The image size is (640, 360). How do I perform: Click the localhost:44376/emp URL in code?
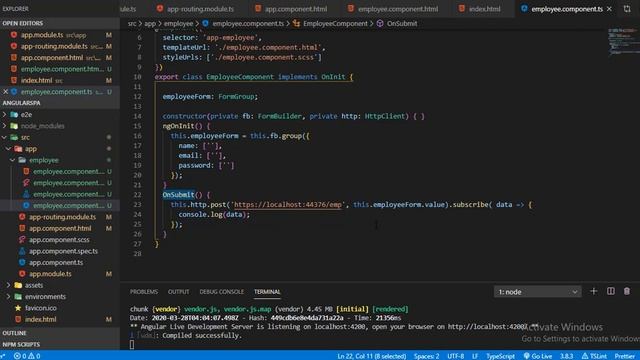pyautogui.click(x=288, y=205)
